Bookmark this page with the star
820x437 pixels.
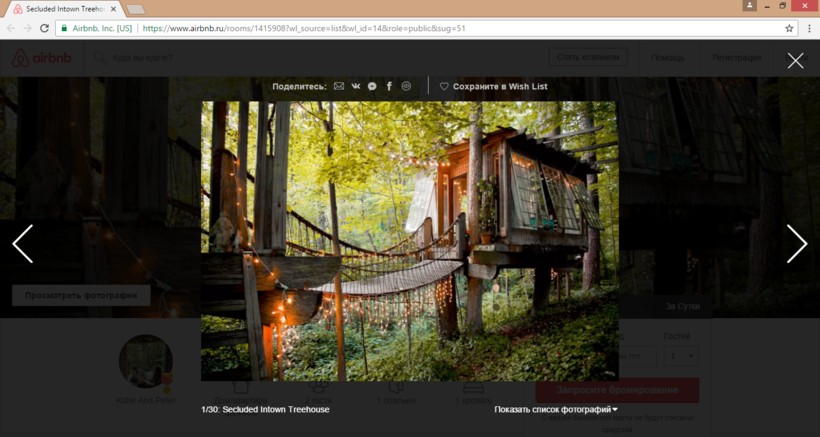[789, 28]
